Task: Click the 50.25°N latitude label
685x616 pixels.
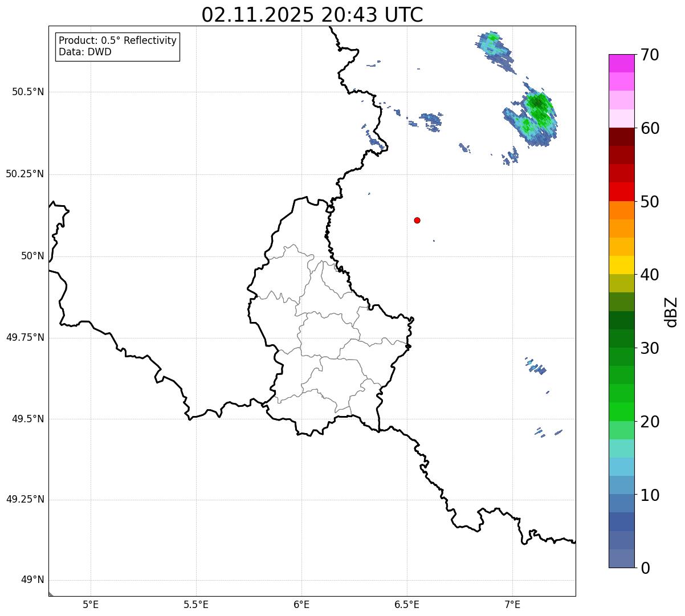Action: [25, 174]
